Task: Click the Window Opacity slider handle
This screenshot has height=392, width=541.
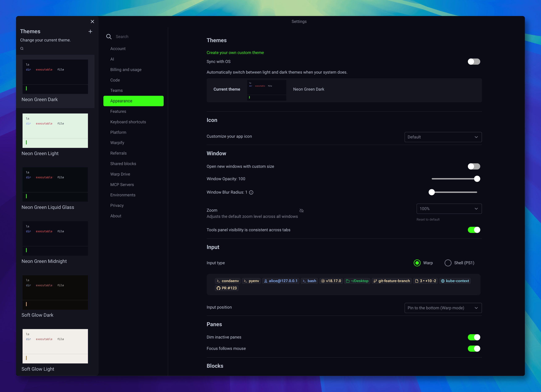Action: pos(477,179)
